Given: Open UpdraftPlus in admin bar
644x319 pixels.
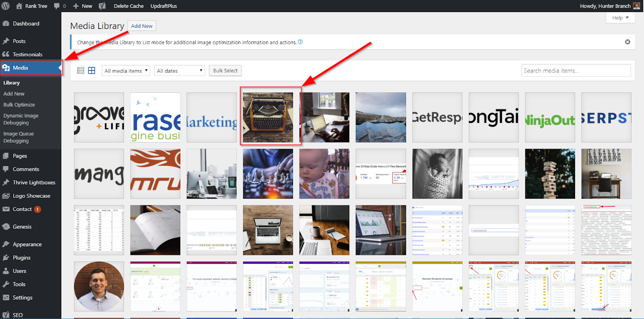Looking at the screenshot, I should coord(163,6).
